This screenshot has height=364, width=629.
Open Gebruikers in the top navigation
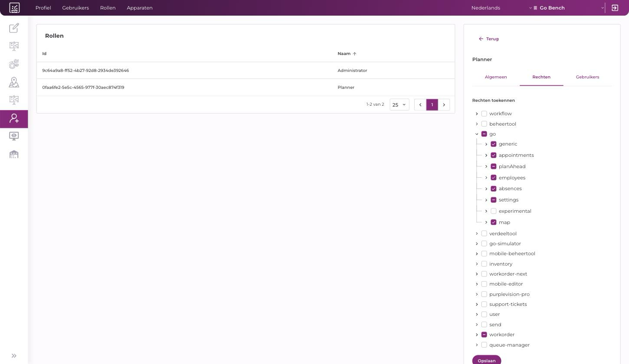pyautogui.click(x=75, y=8)
